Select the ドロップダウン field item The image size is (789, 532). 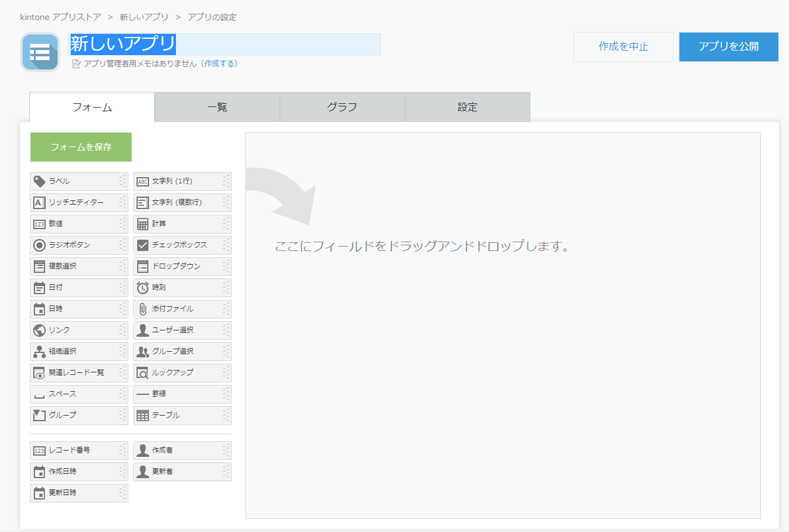point(182,267)
